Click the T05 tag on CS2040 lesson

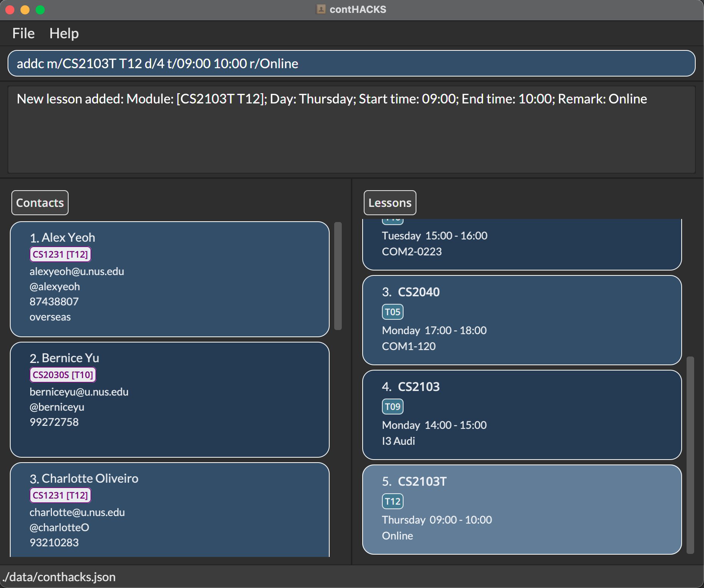tap(392, 312)
